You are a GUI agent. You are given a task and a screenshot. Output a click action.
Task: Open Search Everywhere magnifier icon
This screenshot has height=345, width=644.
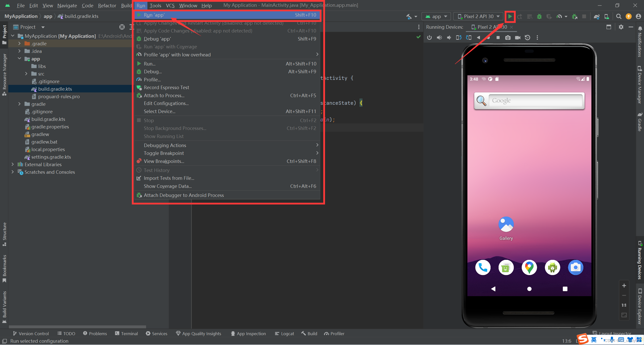pos(619,17)
